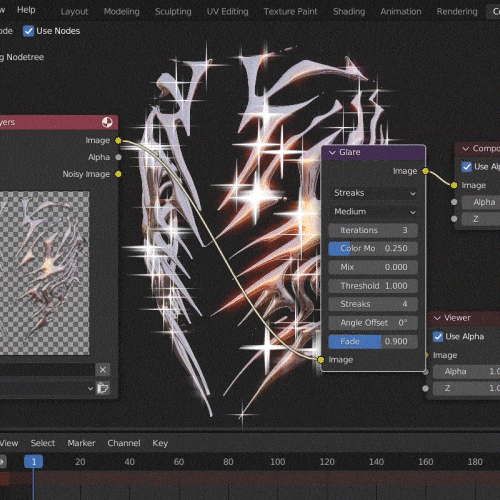500x500 pixels.
Task: Click the Glare node Image output socket
Action: point(425,171)
